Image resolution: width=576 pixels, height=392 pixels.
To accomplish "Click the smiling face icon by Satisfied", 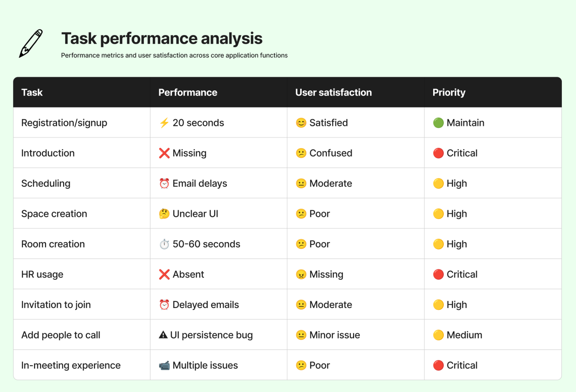I will tap(301, 123).
